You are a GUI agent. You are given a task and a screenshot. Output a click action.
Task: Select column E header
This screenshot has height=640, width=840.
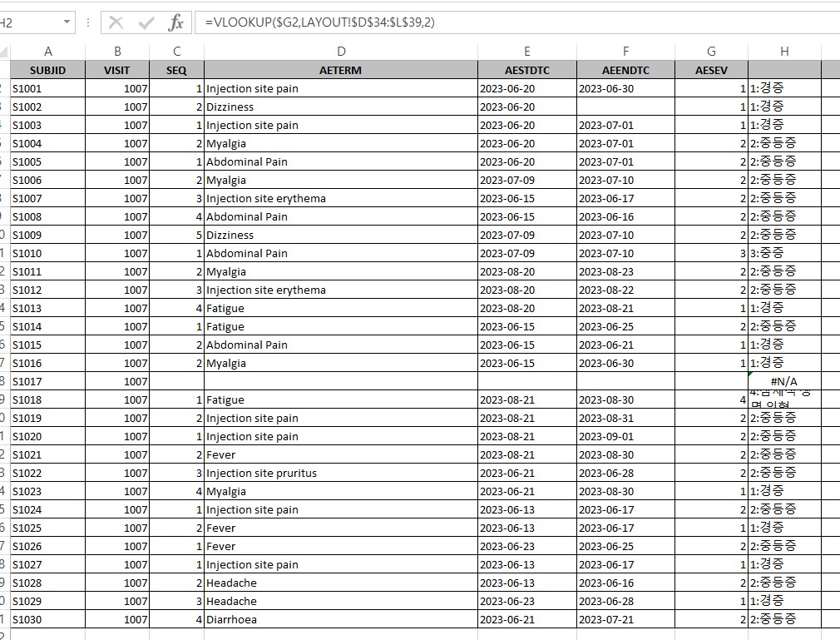pos(527,52)
